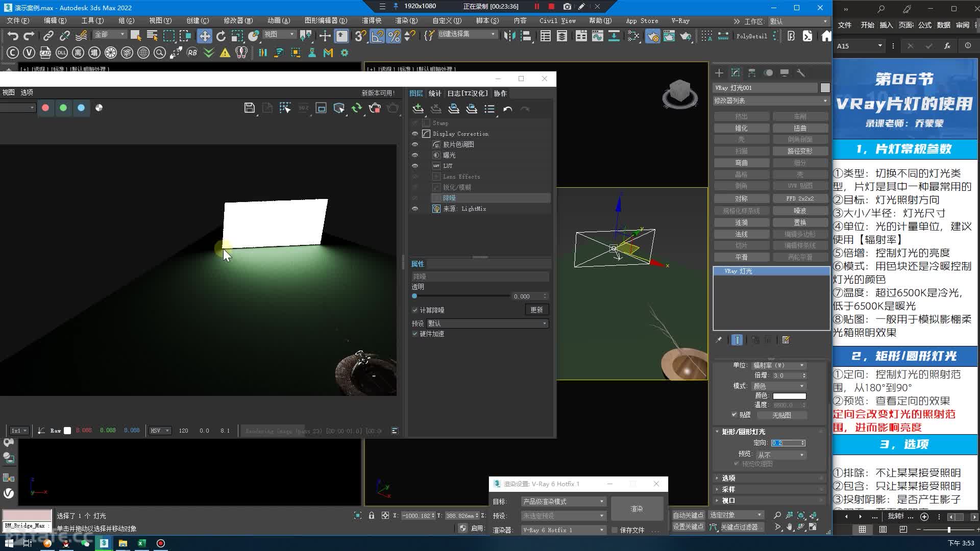Click the Undo arrow in main toolbar

point(13,36)
